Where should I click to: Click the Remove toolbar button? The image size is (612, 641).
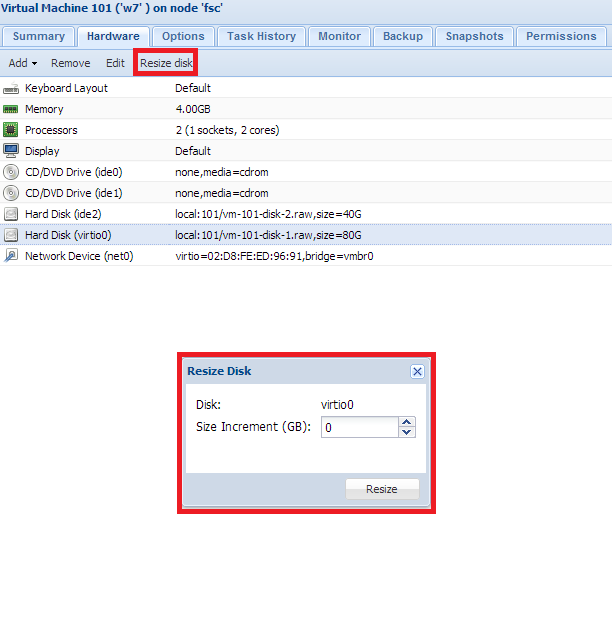click(x=70, y=63)
